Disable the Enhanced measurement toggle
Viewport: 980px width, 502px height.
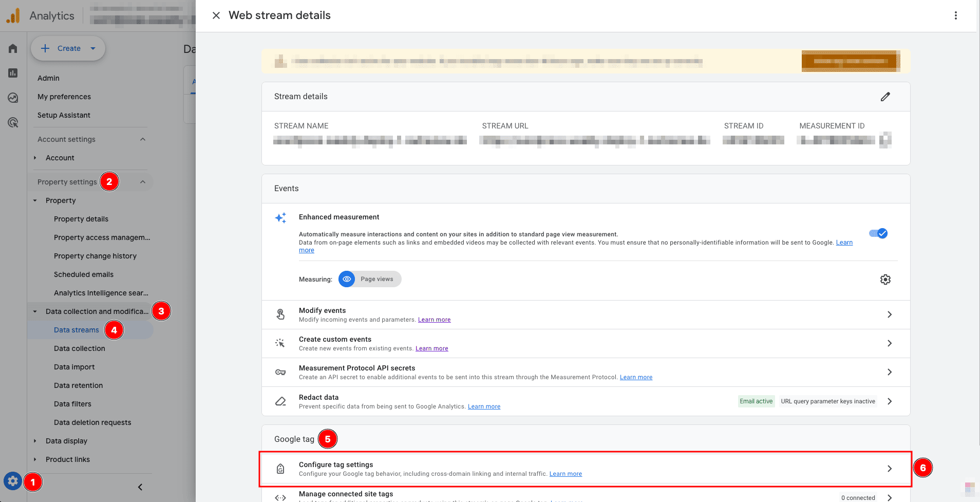click(878, 233)
